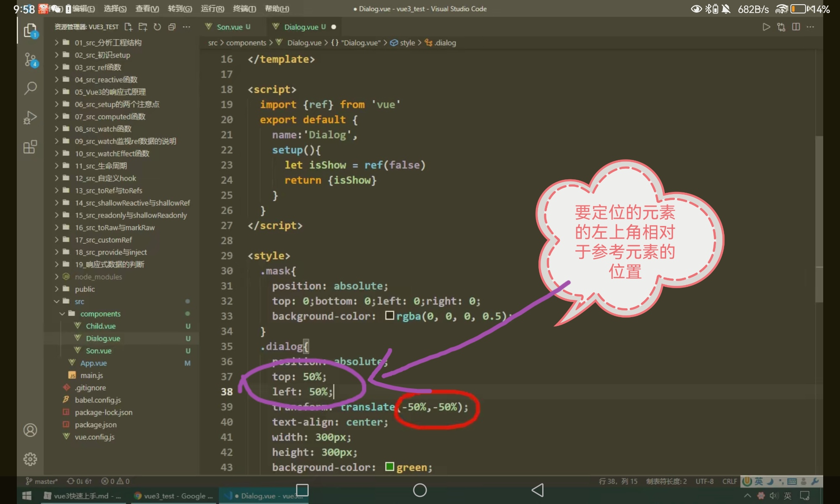Click the run triangle icon in the editor toolbar
The height and width of the screenshot is (504, 840).
pos(766,27)
